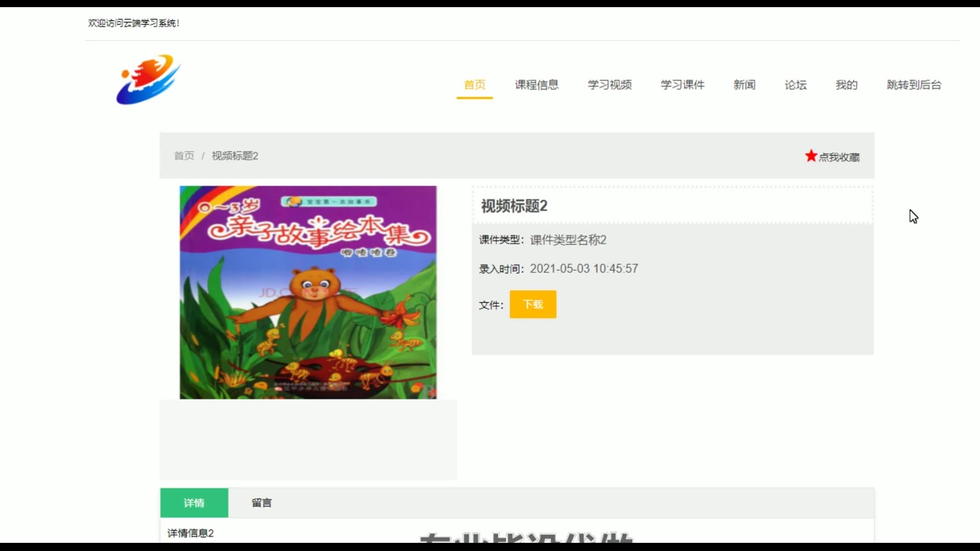Click the cloud learning system logo
This screenshot has height=551, width=980.
tap(148, 80)
